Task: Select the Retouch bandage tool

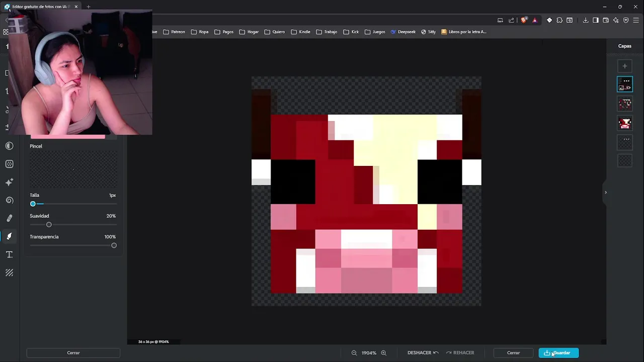Action: coord(9,218)
